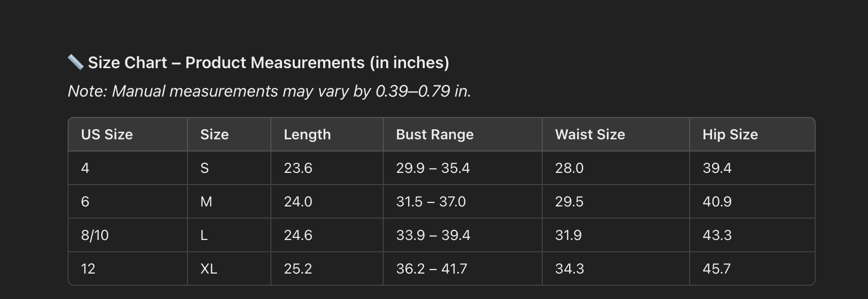868x299 pixels.
Task: Click the length value 24.0 cell
Action: point(327,201)
